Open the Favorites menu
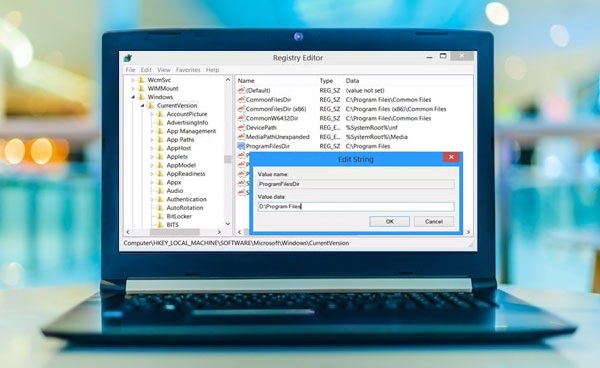 [188, 70]
